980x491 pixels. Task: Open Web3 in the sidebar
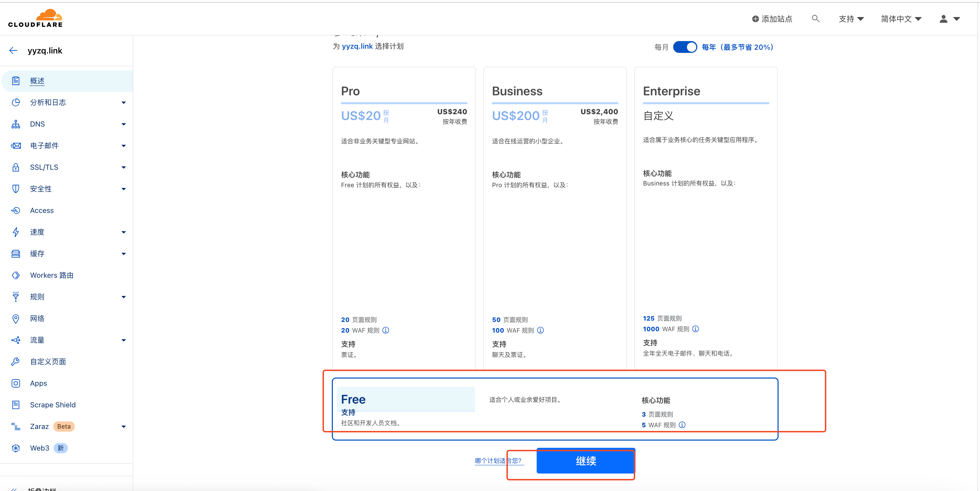[x=39, y=448]
